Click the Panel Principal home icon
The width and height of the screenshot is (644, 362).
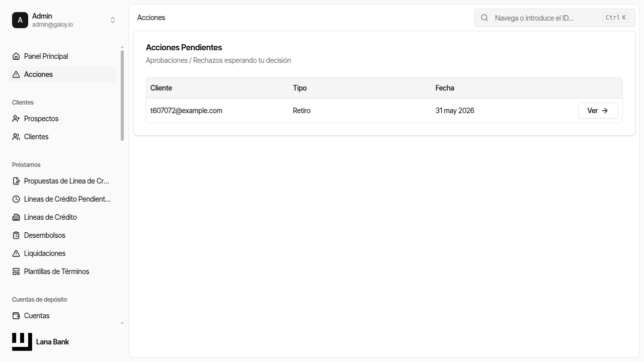pos(16,56)
